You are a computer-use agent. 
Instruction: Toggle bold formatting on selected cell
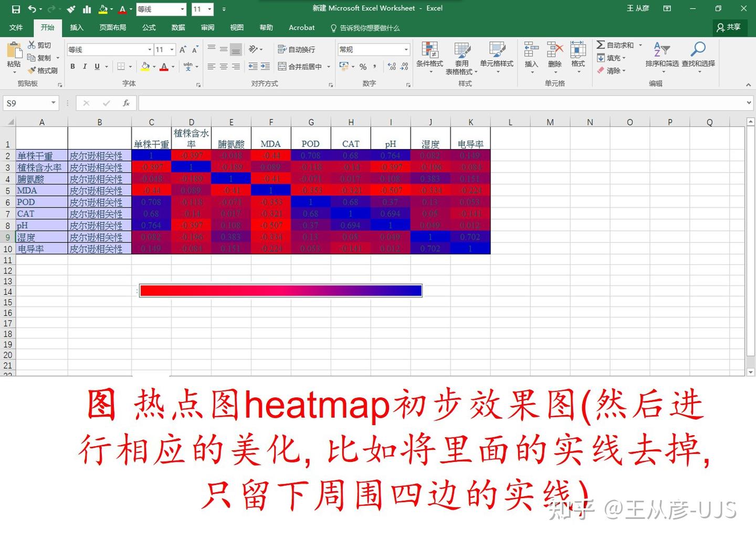[72, 67]
